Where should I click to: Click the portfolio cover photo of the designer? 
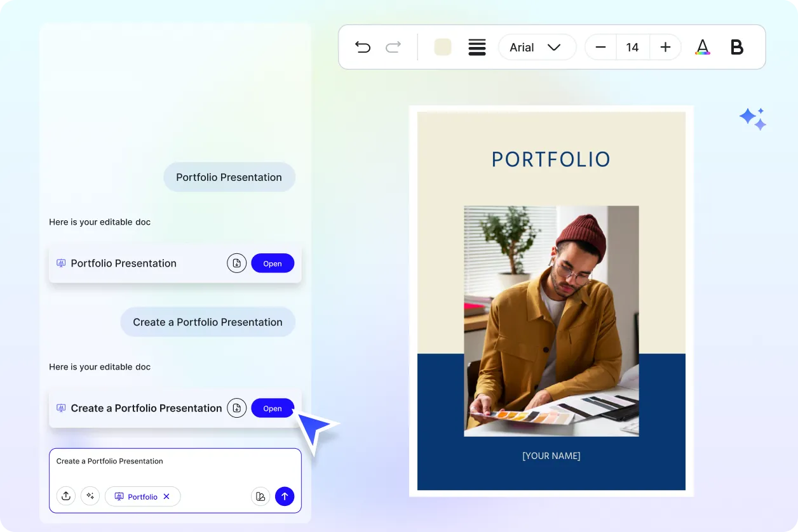[551, 320]
